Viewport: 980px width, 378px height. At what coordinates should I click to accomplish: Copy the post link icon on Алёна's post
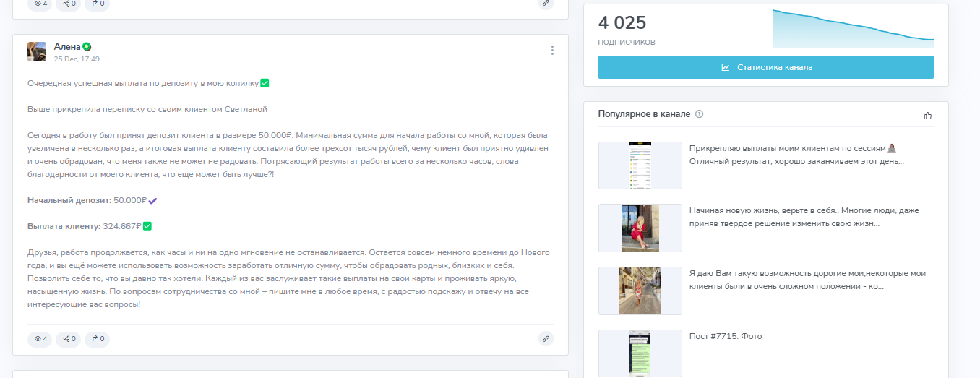click(x=546, y=338)
